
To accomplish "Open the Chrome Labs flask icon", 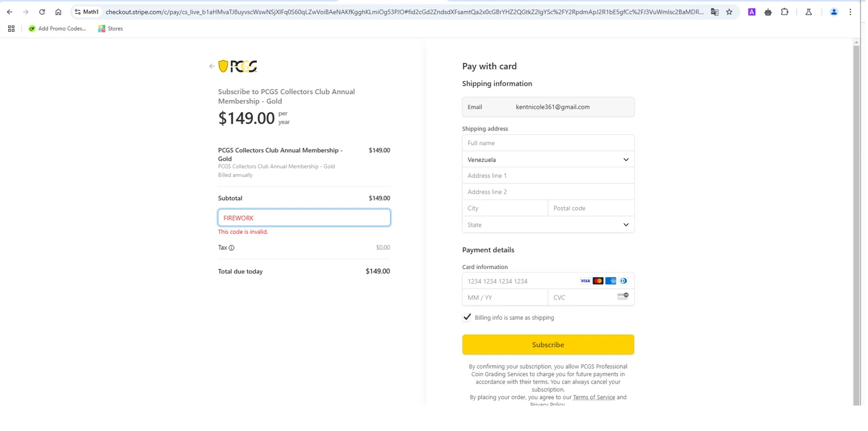I will 808,12.
